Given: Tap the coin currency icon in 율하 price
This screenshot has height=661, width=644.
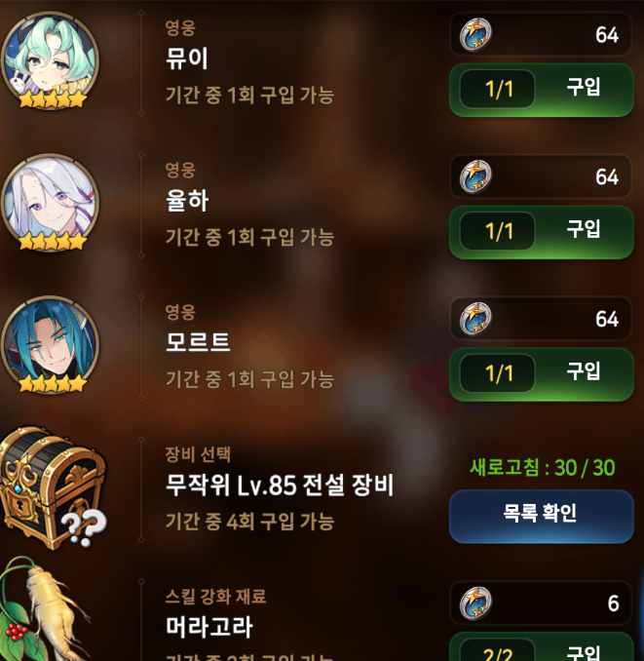Looking at the screenshot, I should 475,176.
